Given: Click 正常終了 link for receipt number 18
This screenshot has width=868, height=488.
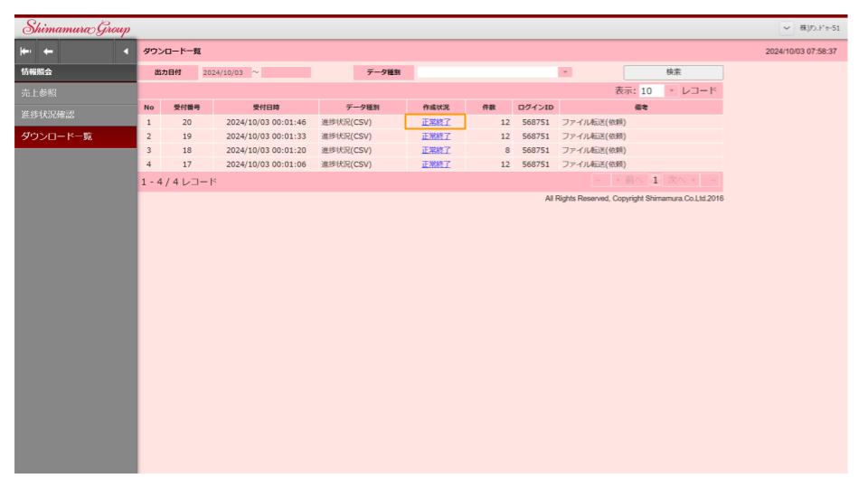Looking at the screenshot, I should [x=436, y=150].
